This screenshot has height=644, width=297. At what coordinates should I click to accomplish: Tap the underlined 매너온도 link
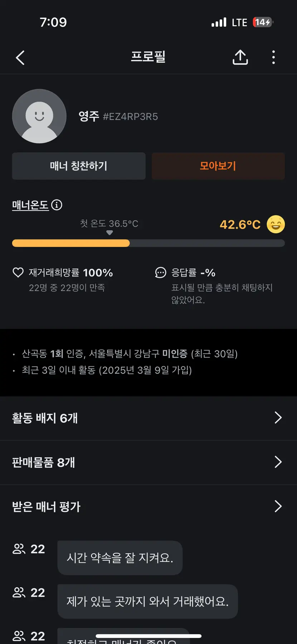[30, 205]
